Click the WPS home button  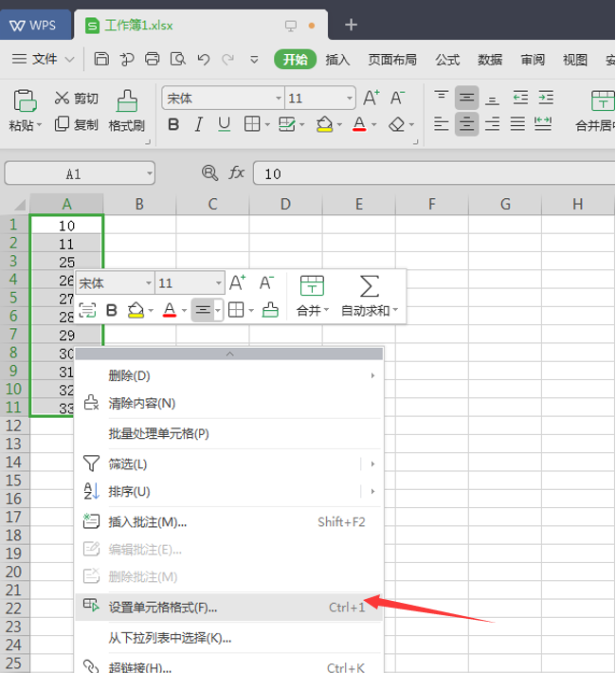35,25
